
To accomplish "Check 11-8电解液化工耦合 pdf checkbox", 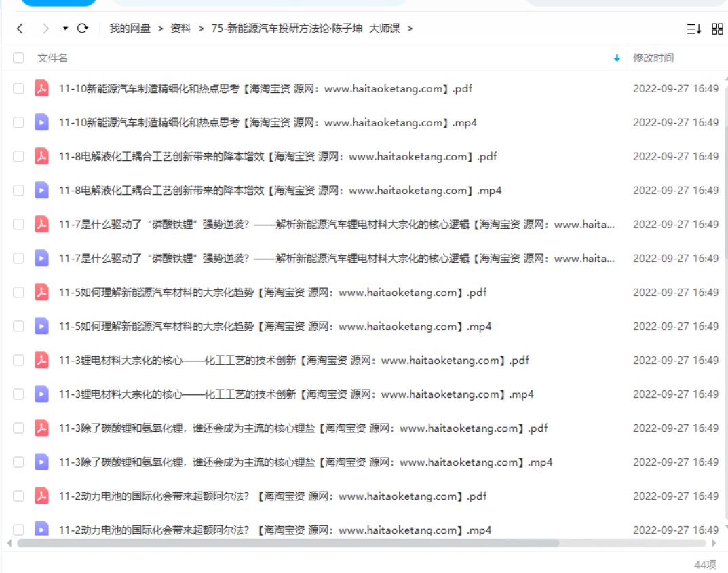I will (x=18, y=156).
